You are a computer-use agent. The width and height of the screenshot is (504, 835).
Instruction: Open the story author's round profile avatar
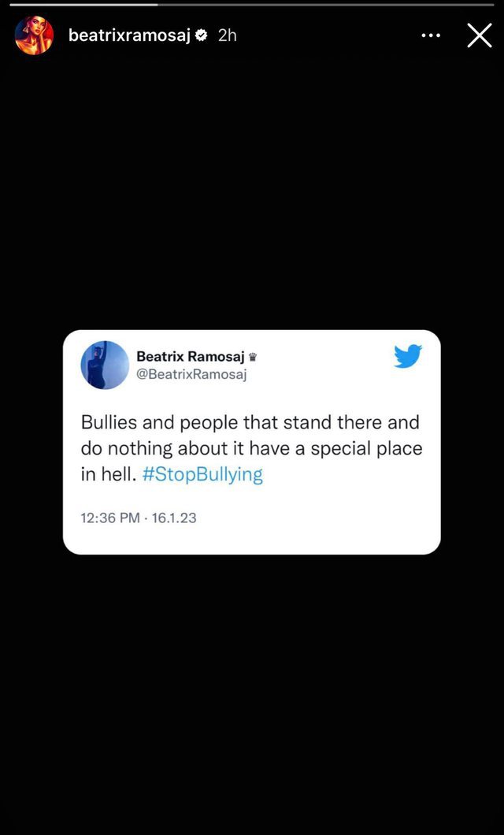[34, 35]
